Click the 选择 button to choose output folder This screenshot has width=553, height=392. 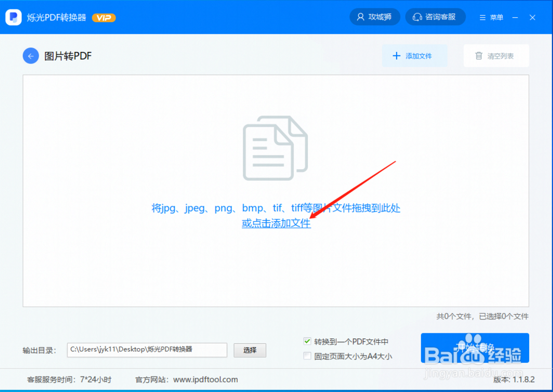(x=250, y=350)
